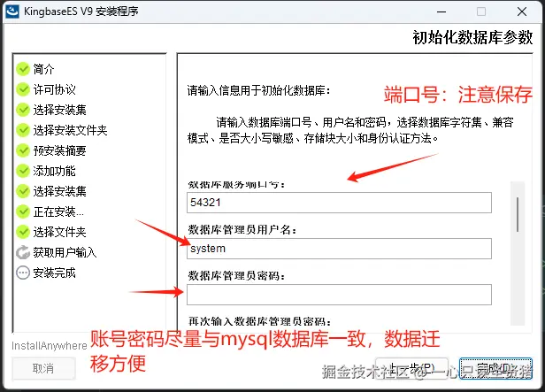Screen dimensions: 545x392
Task: Click the InstallAnywhere label
Action: click(x=50, y=346)
